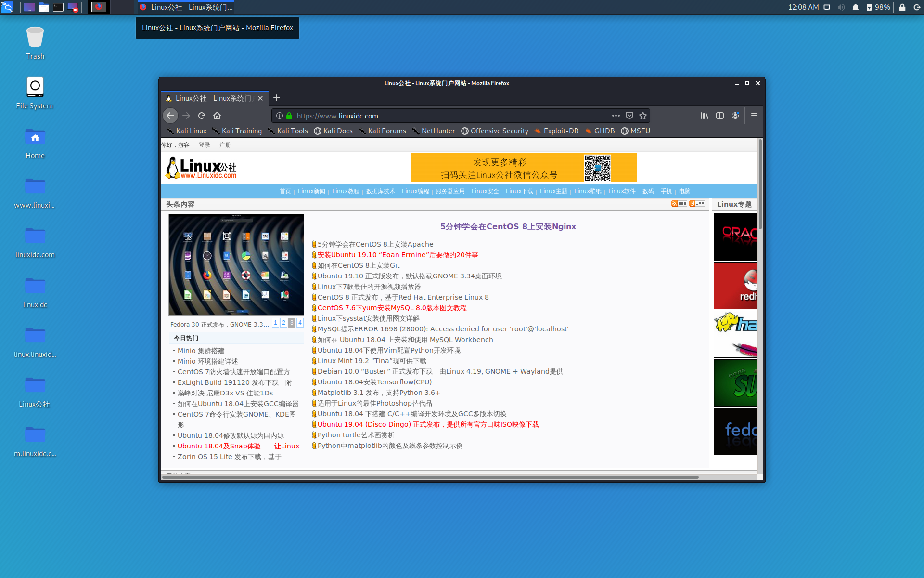
Task: Open the CentOS 8 Nginx headline
Action: coord(508,226)
